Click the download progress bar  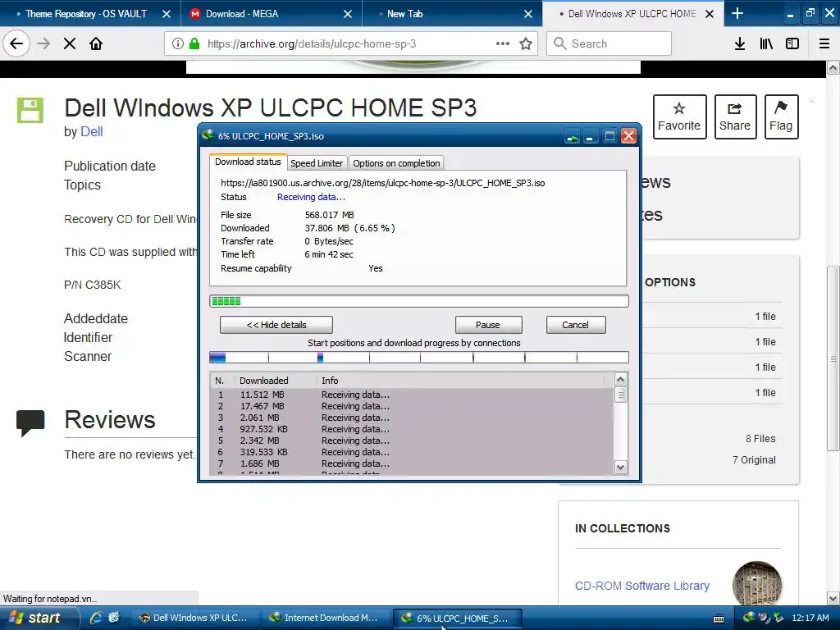tap(419, 301)
